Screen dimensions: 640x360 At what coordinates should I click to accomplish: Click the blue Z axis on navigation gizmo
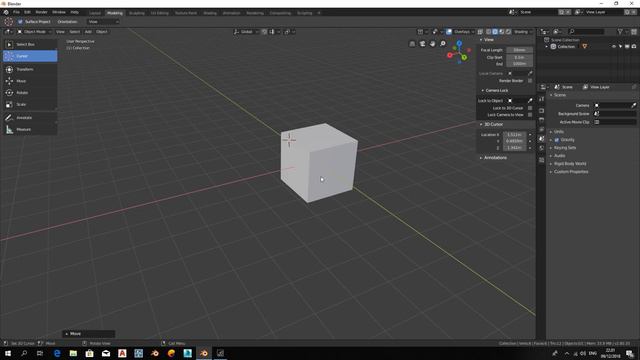coord(459,43)
